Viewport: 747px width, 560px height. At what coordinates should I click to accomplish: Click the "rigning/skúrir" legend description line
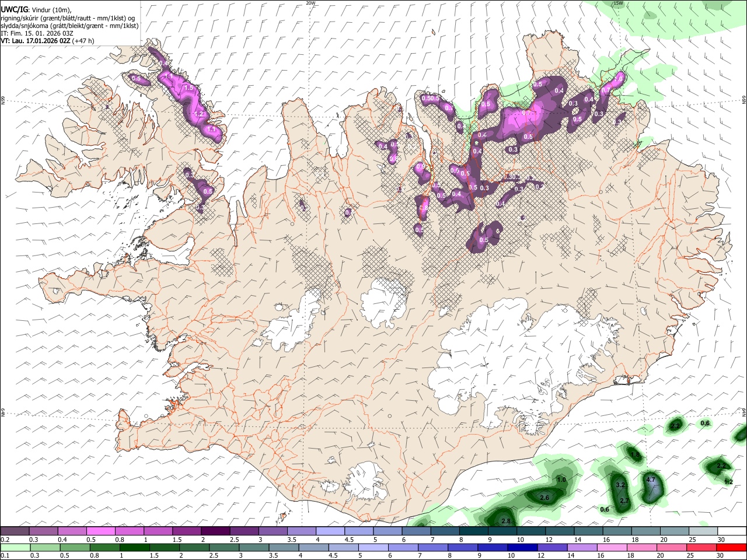[68, 18]
